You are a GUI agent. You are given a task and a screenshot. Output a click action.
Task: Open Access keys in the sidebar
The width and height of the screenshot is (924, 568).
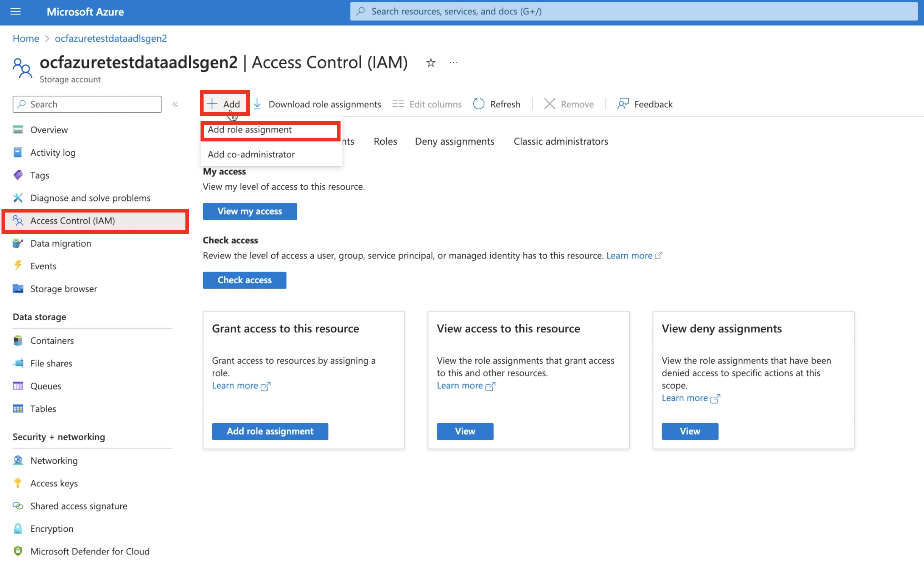click(54, 483)
